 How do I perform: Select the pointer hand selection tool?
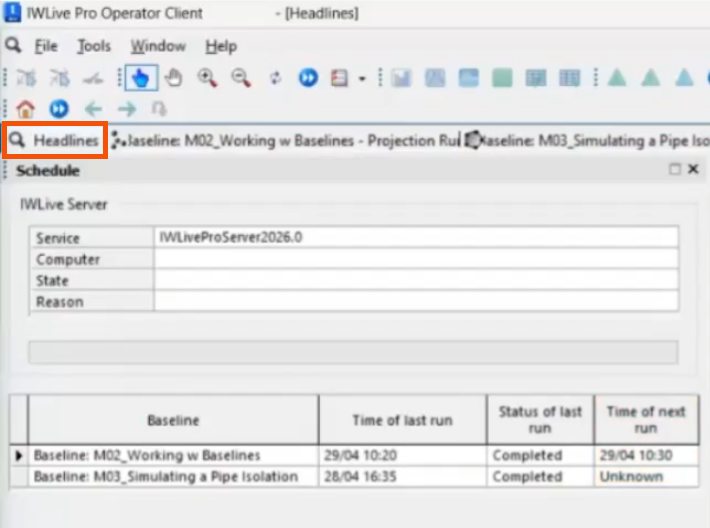pyautogui.click(x=141, y=78)
